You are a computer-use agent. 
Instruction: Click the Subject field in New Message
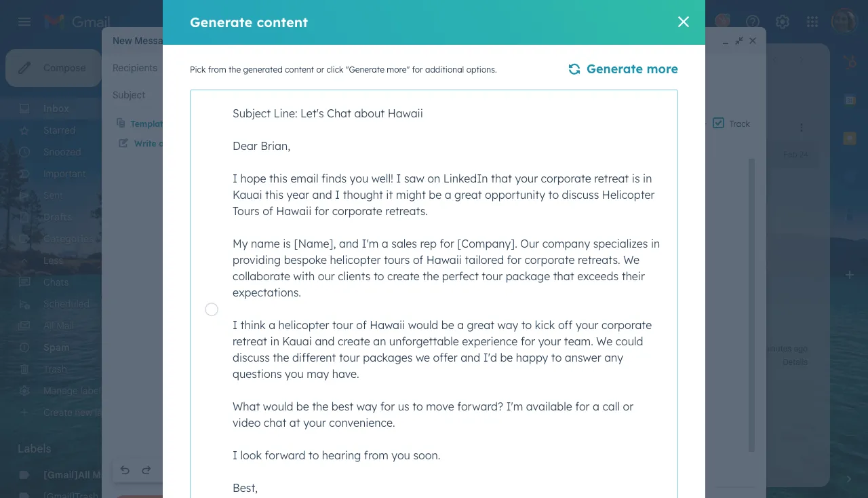(x=136, y=95)
